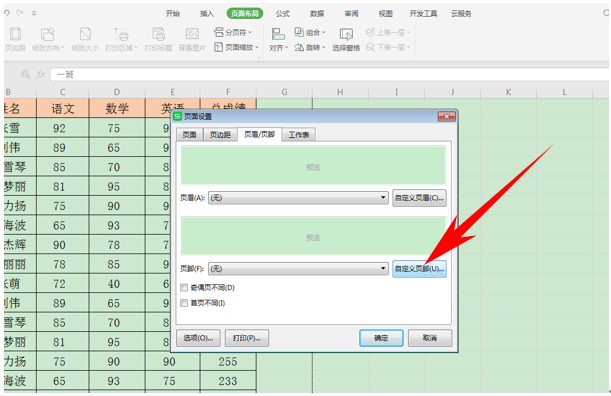Switch to the 数据 ribbon tab
The height and width of the screenshot is (396, 611).
(317, 14)
